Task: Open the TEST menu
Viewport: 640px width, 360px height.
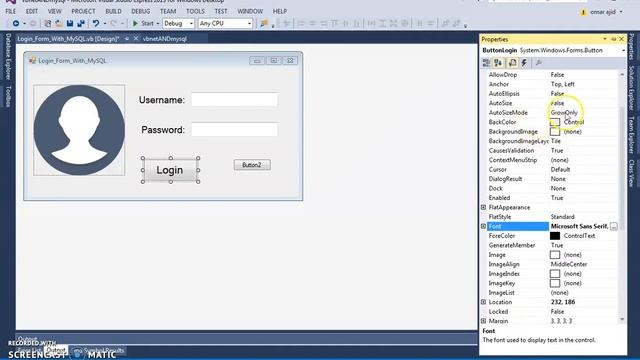Action: (x=221, y=11)
